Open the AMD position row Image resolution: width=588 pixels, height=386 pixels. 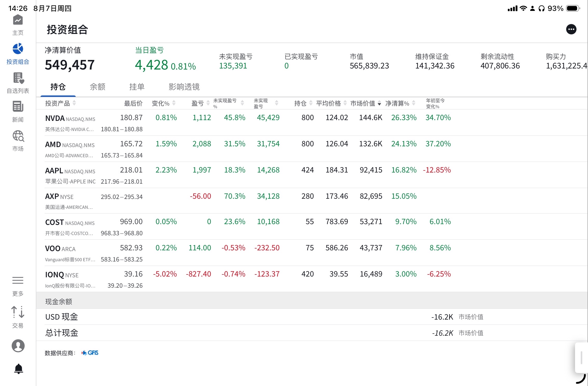(312, 149)
